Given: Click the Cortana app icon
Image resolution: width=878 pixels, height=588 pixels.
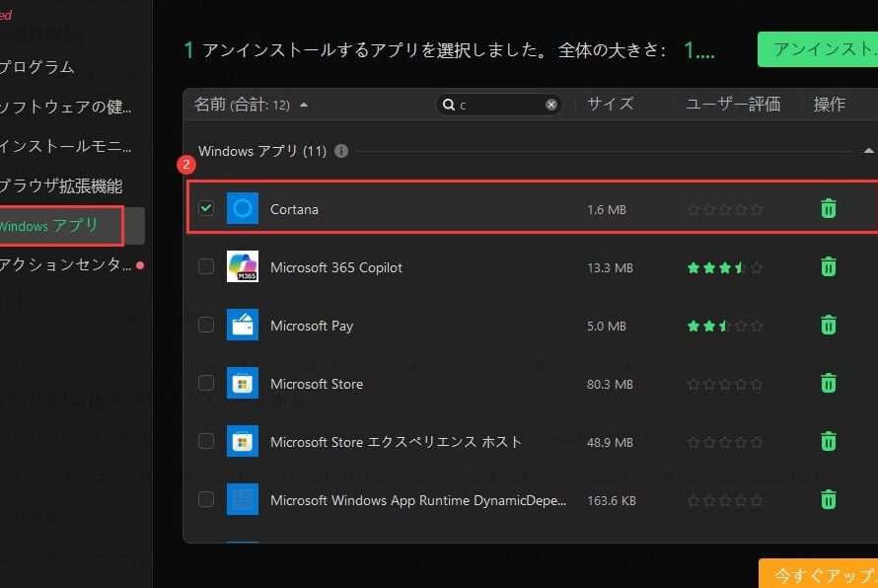Looking at the screenshot, I should [x=243, y=208].
